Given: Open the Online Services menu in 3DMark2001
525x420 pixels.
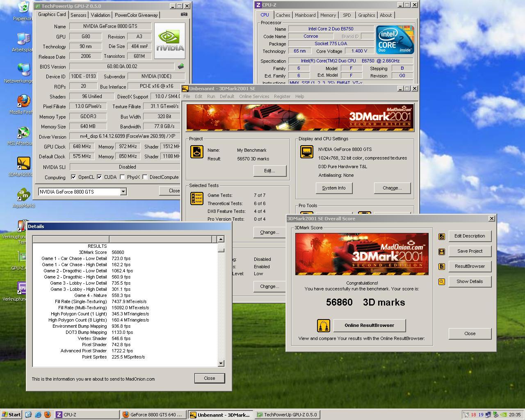Looking at the screenshot, I should 254,96.
